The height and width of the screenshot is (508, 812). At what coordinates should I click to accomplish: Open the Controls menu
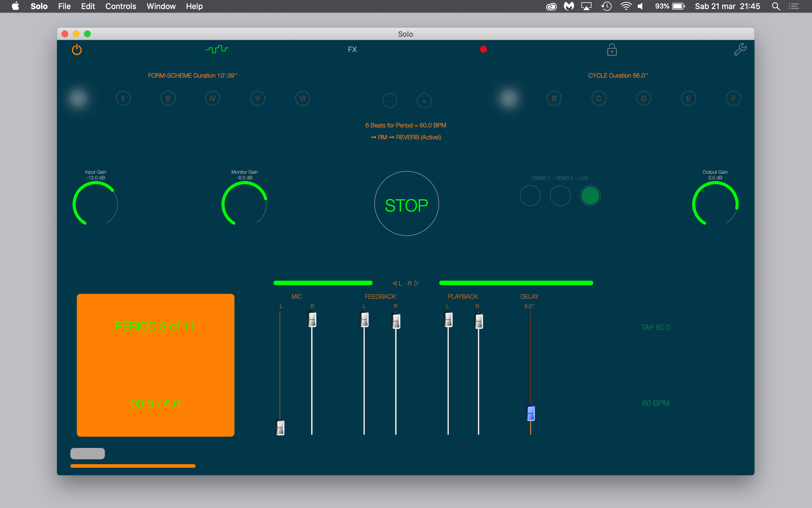pos(121,6)
